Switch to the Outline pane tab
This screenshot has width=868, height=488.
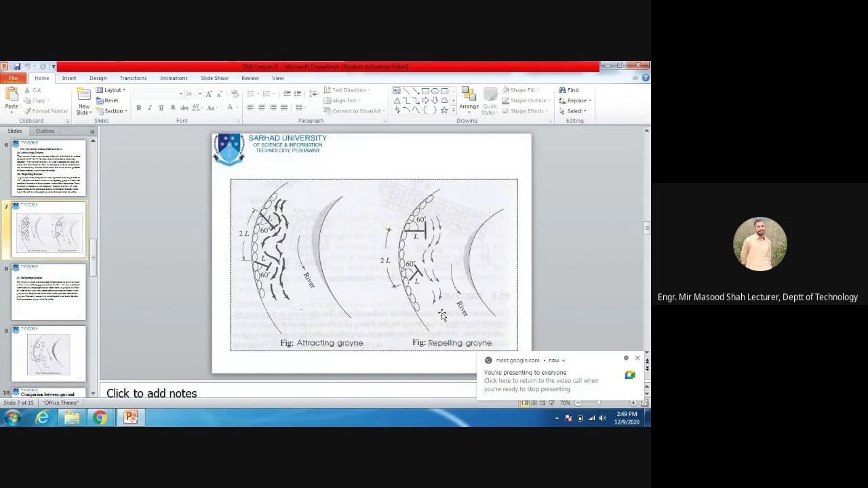[45, 131]
